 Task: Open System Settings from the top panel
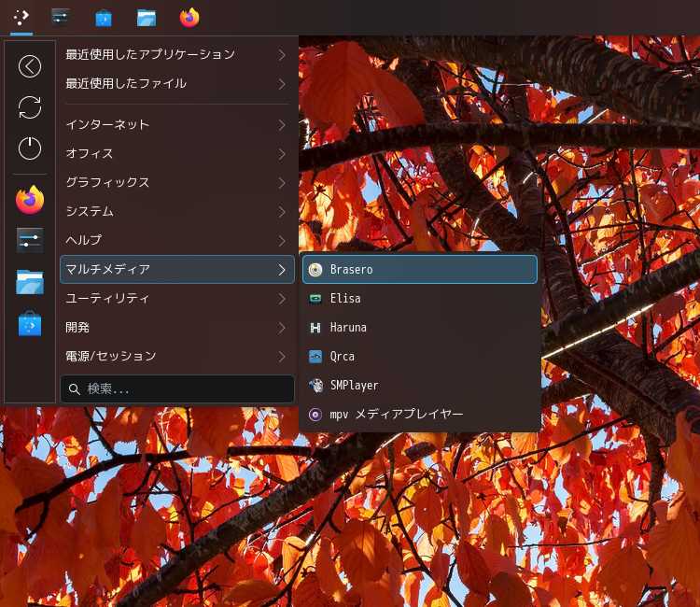pyautogui.click(x=61, y=18)
